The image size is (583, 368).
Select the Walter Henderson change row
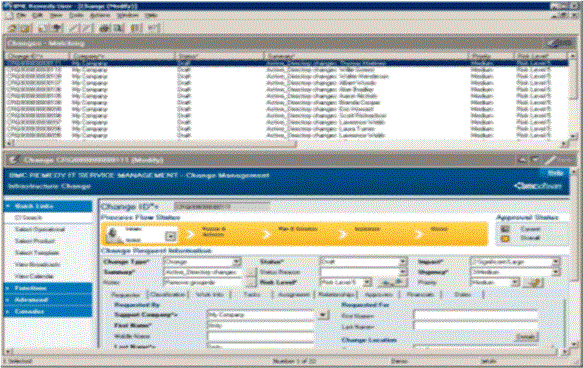click(286, 77)
